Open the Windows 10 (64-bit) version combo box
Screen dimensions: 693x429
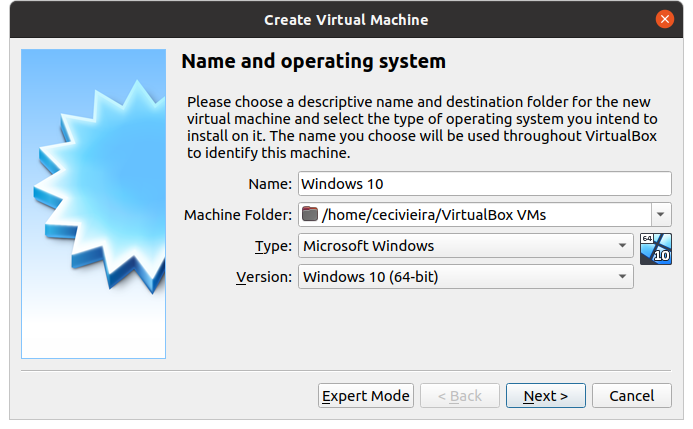pyautogui.click(x=466, y=277)
